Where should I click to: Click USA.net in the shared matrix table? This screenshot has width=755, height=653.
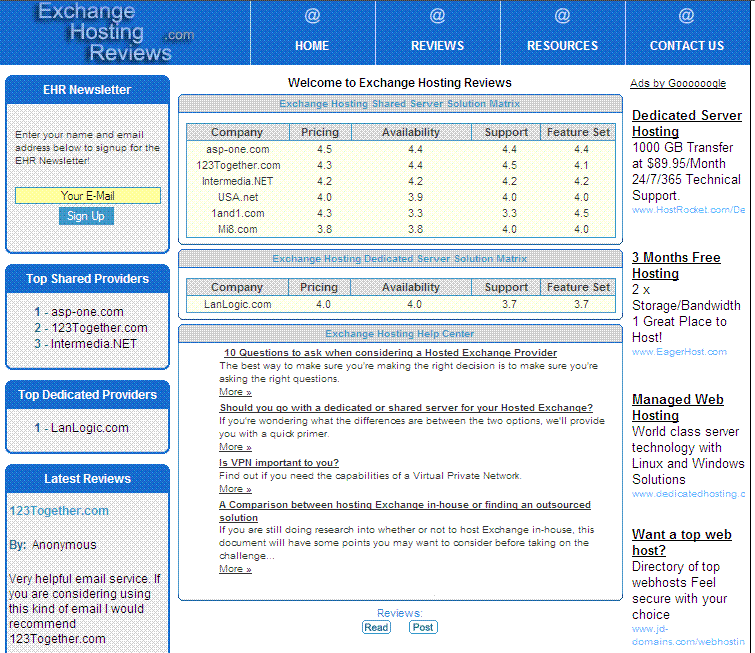[x=238, y=197]
